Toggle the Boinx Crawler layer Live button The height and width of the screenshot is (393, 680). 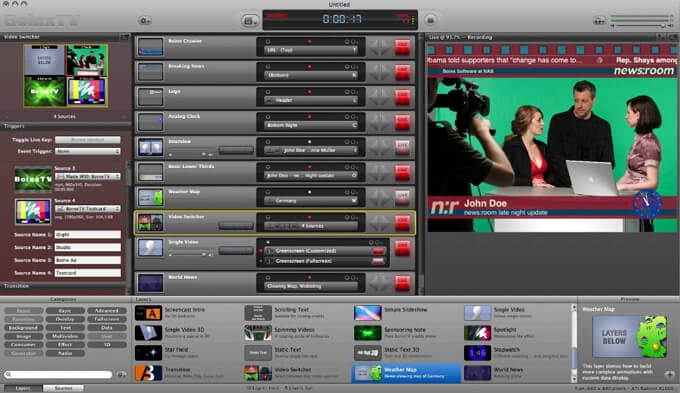[402, 47]
